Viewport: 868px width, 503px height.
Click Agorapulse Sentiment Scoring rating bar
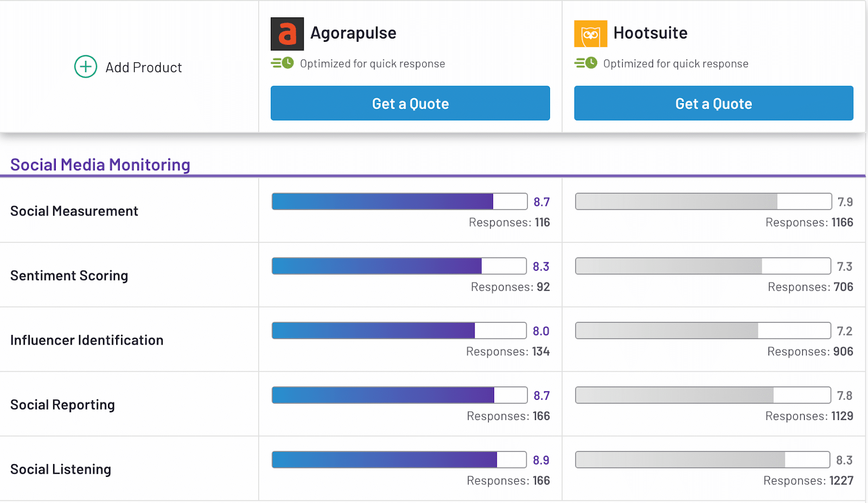[399, 266]
